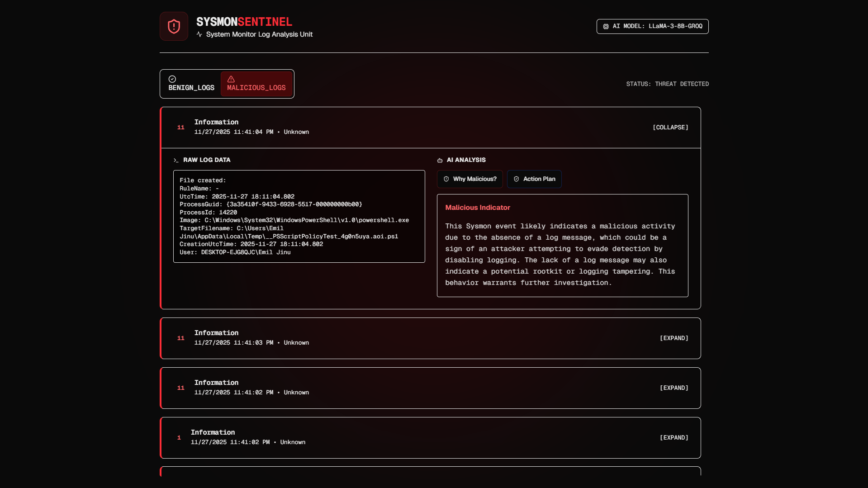Collapse the first 11:41:04 PM log entry
Image resolution: width=868 pixels, height=488 pixels.
[x=670, y=127]
